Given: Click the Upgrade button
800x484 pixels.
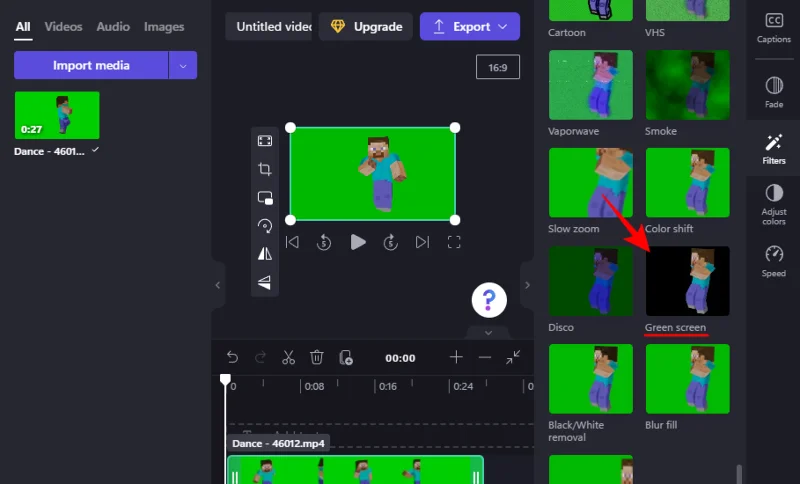Looking at the screenshot, I should point(366,27).
